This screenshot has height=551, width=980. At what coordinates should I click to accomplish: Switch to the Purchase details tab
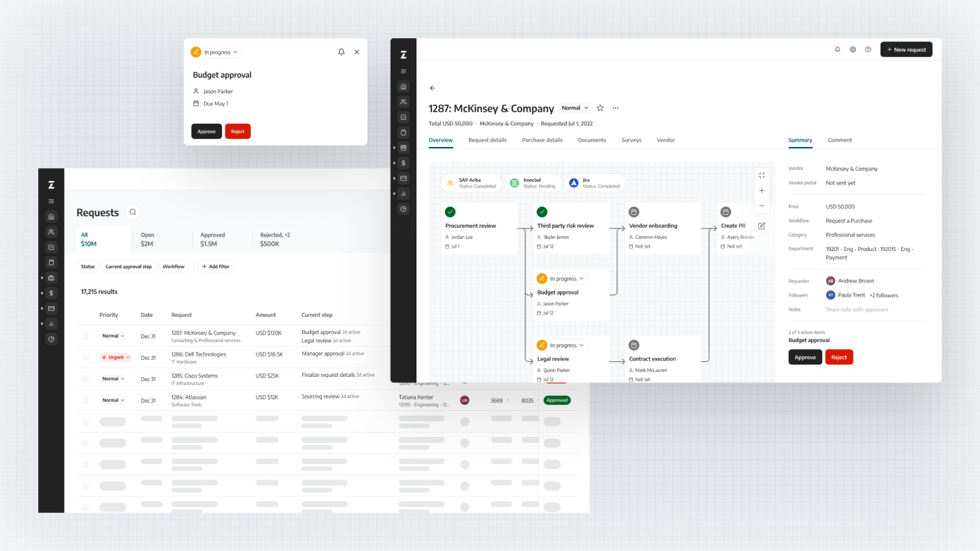pos(542,140)
